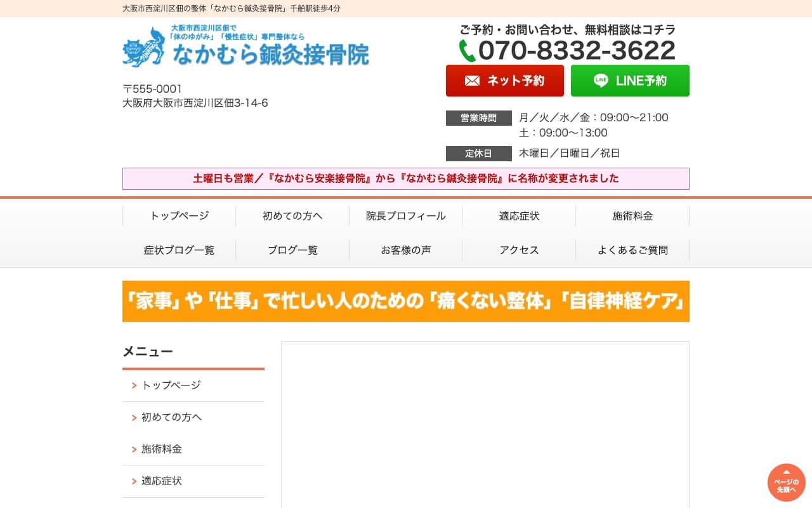Select 院長プロフィール in the navigation bar
The width and height of the screenshot is (812, 508).
pyautogui.click(x=405, y=216)
